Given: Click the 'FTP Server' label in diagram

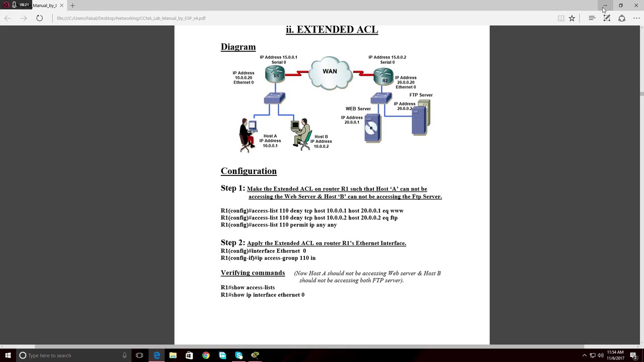Looking at the screenshot, I should coord(421,95).
